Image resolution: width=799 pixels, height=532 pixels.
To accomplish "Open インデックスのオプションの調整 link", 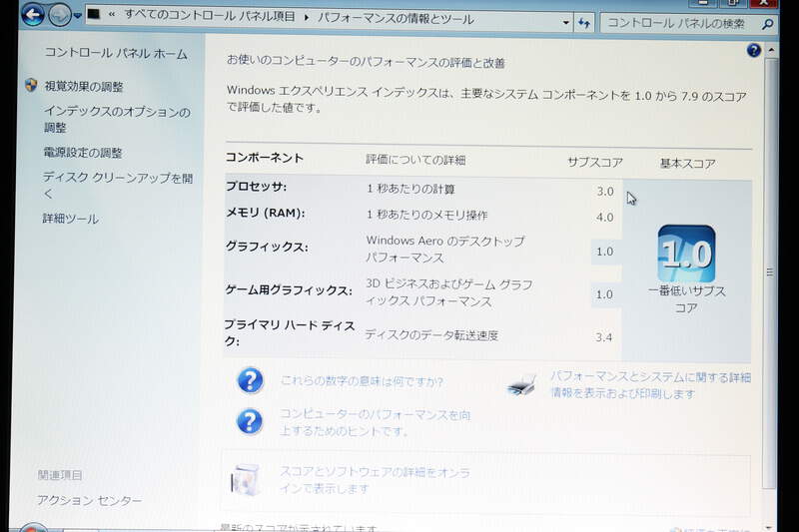I will pyautogui.click(x=117, y=119).
